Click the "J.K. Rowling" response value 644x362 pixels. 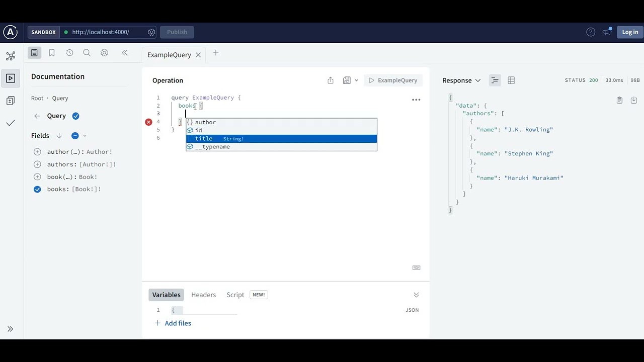(529, 130)
